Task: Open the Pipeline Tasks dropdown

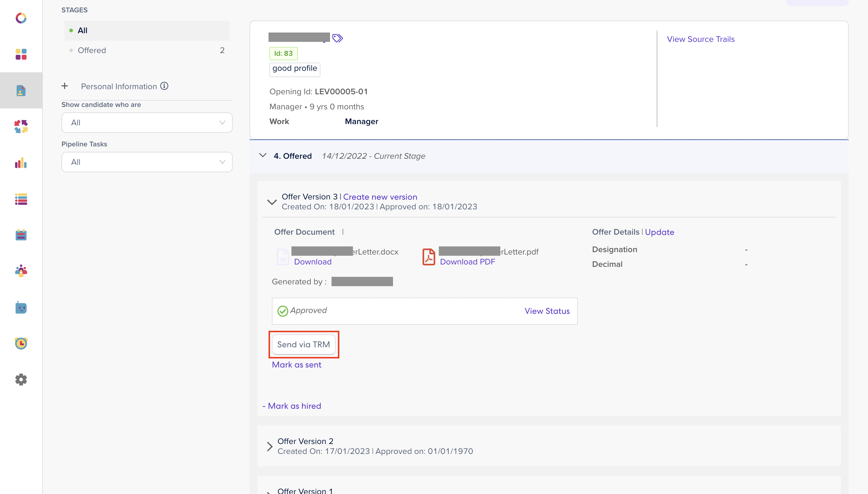Action: [147, 162]
